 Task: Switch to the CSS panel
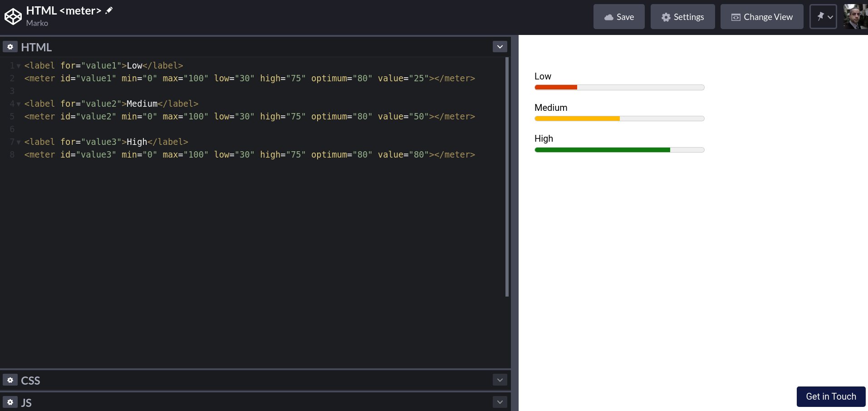click(x=30, y=381)
